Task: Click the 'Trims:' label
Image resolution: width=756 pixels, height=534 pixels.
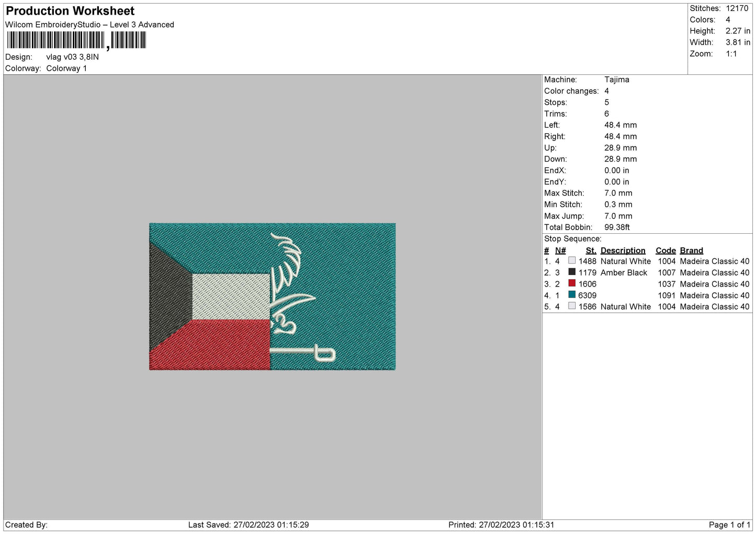Action: [556, 114]
